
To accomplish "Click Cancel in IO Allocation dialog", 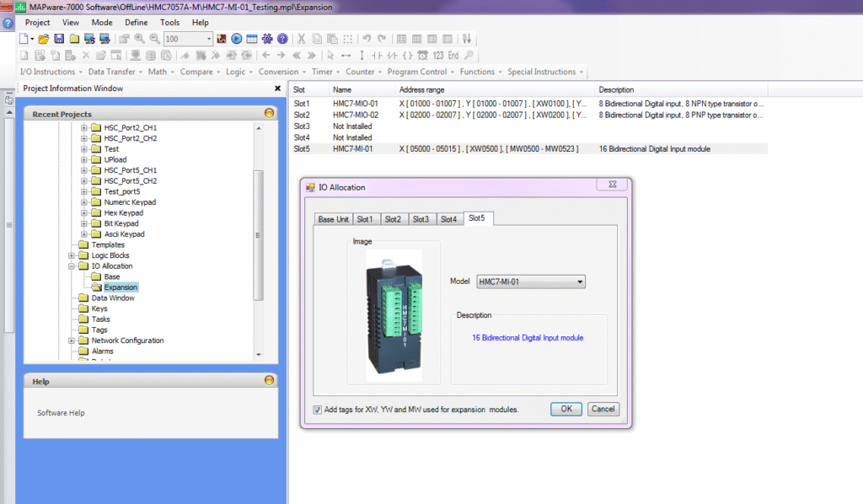I will [x=603, y=409].
